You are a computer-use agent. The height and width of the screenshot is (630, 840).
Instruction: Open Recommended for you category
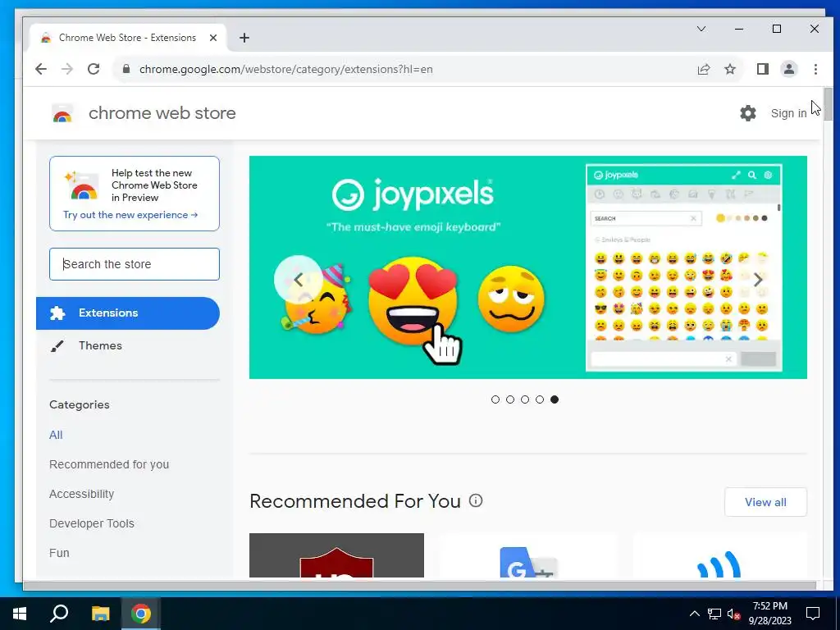coord(109,464)
